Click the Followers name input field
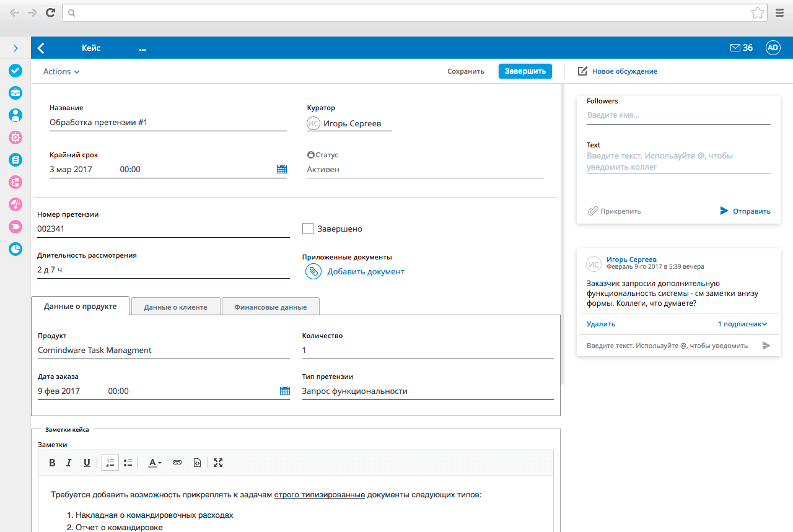Image resolution: width=793 pixels, height=532 pixels. pos(678,115)
